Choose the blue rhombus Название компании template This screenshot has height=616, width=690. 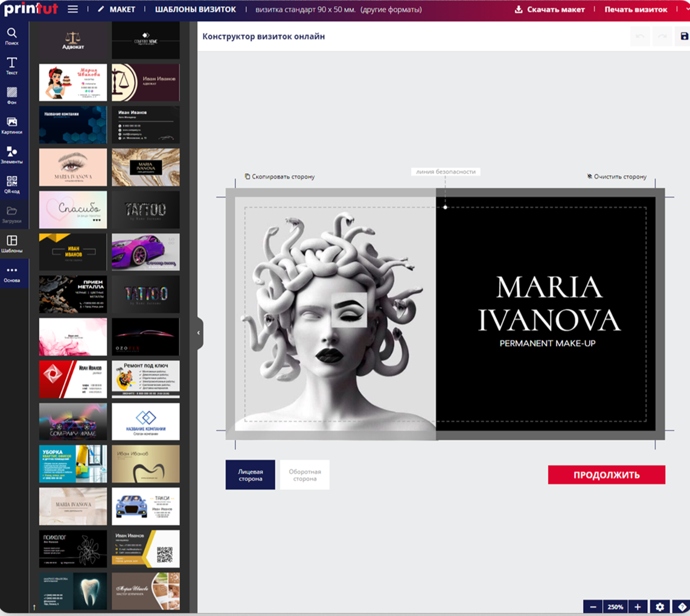145,421
